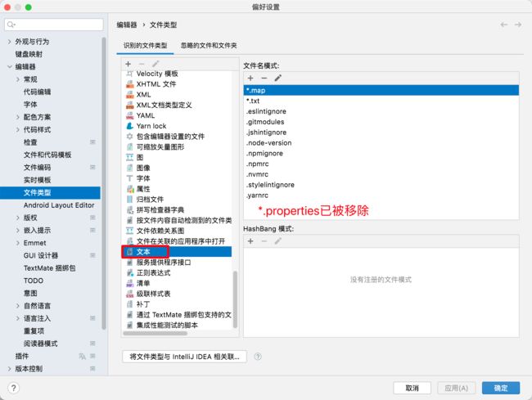Select the .npmrc pattern
Image resolution: width=532 pixels, height=400 pixels.
coord(381,164)
